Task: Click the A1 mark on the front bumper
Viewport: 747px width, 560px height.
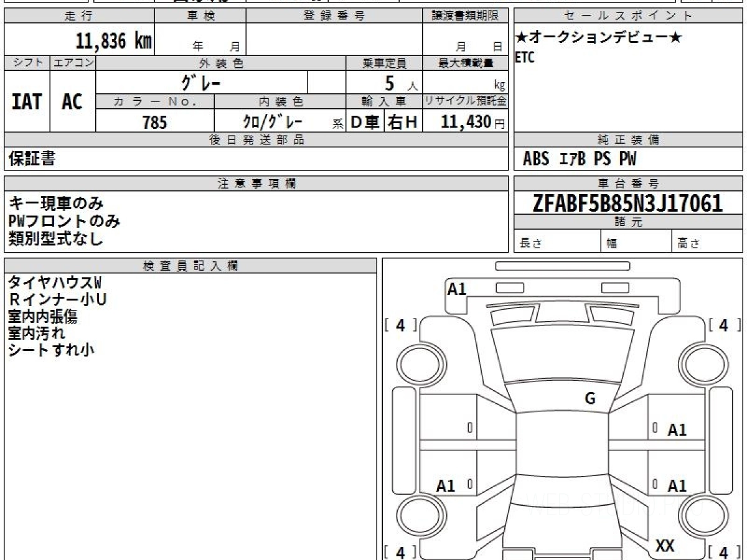Action: [457, 289]
